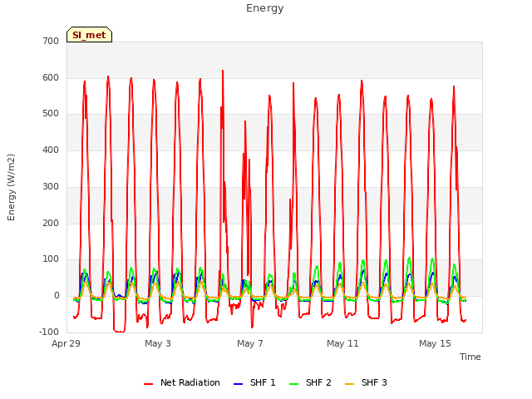Click the 200 y-axis tick label

point(51,223)
